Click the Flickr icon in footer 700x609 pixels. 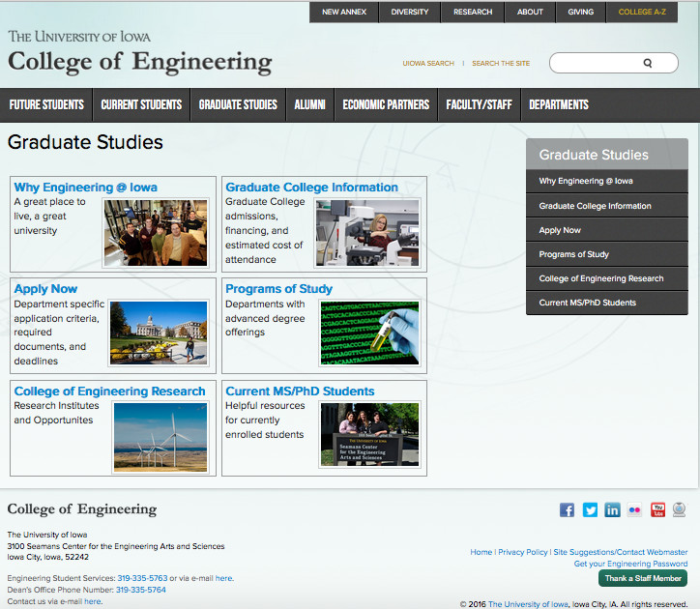[x=634, y=509]
